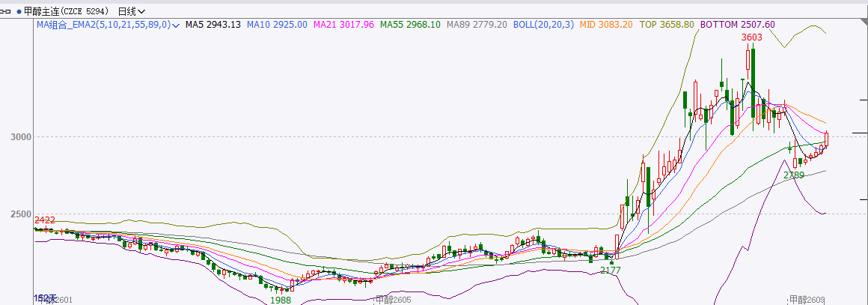Click the 2177 low price marker
868x305 pixels.
point(611,270)
